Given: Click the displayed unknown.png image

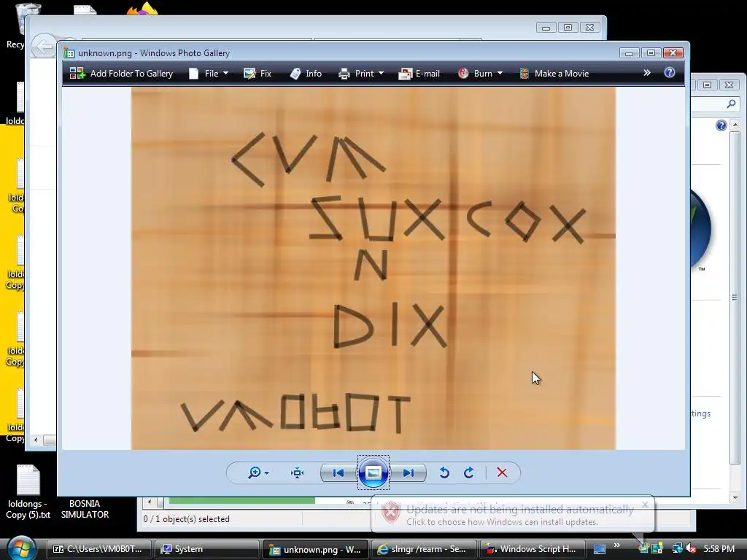Looking at the screenshot, I should 373,268.
